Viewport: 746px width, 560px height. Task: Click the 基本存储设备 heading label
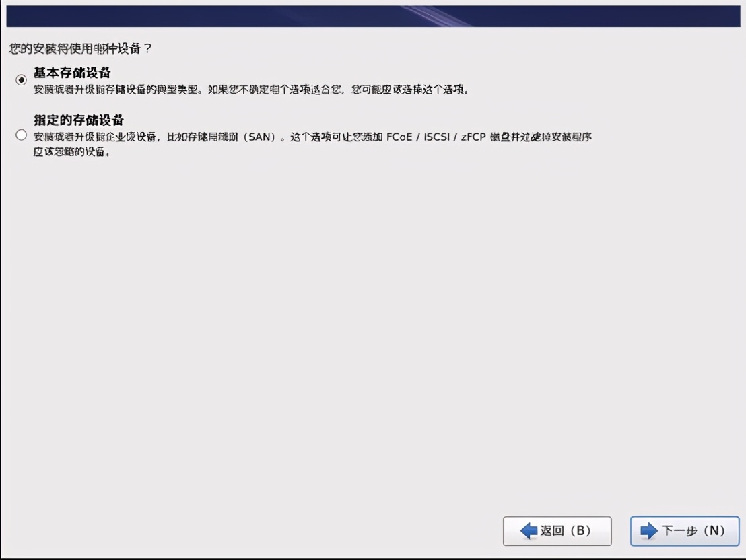pos(72,73)
